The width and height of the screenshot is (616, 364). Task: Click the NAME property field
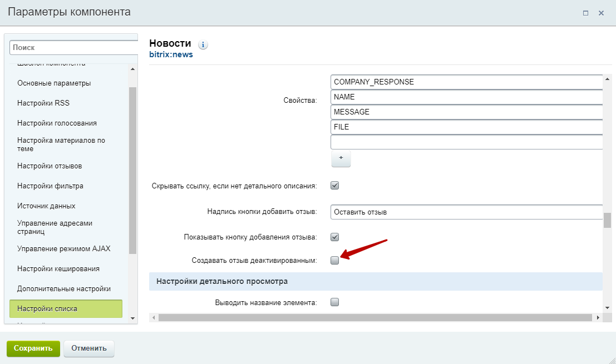click(x=467, y=97)
